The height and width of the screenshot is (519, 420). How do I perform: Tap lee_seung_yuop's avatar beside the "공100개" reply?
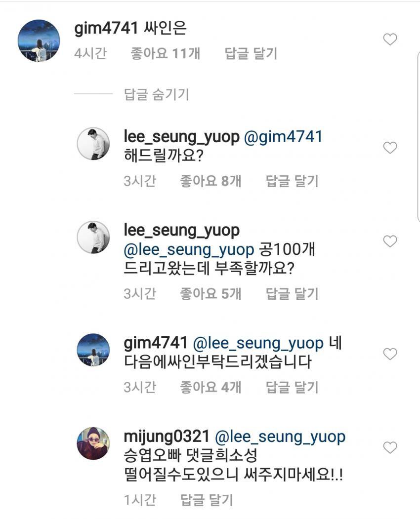(x=93, y=237)
